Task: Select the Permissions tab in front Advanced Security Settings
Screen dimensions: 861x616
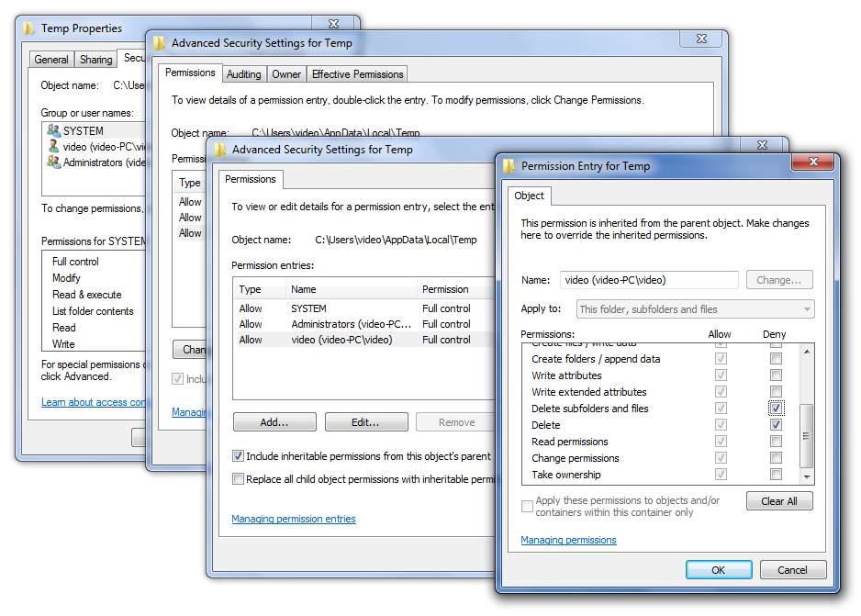Action: click(x=251, y=179)
